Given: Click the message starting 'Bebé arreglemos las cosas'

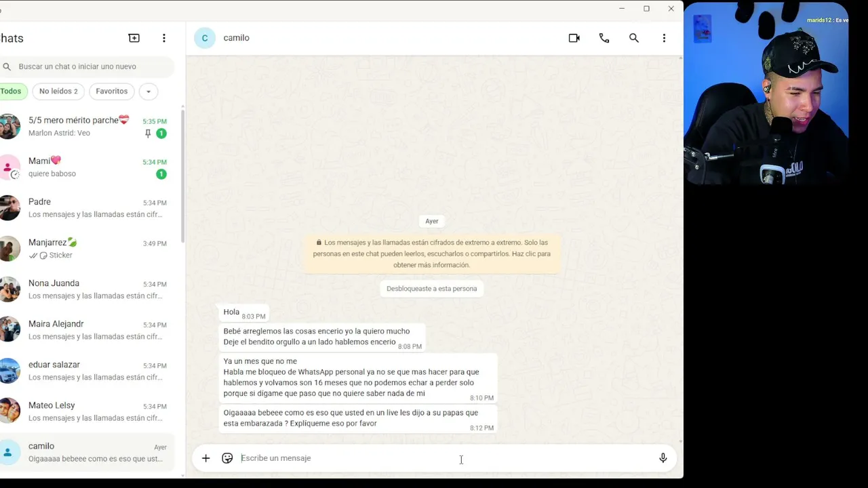Looking at the screenshot, I should pos(322,337).
